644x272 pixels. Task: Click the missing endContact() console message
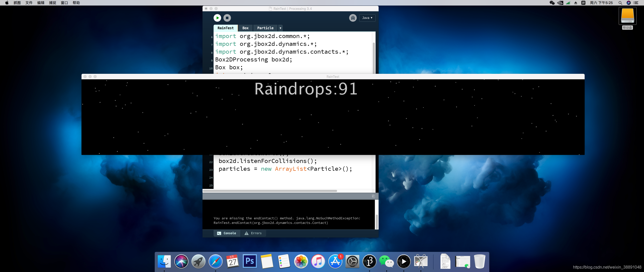click(287, 221)
